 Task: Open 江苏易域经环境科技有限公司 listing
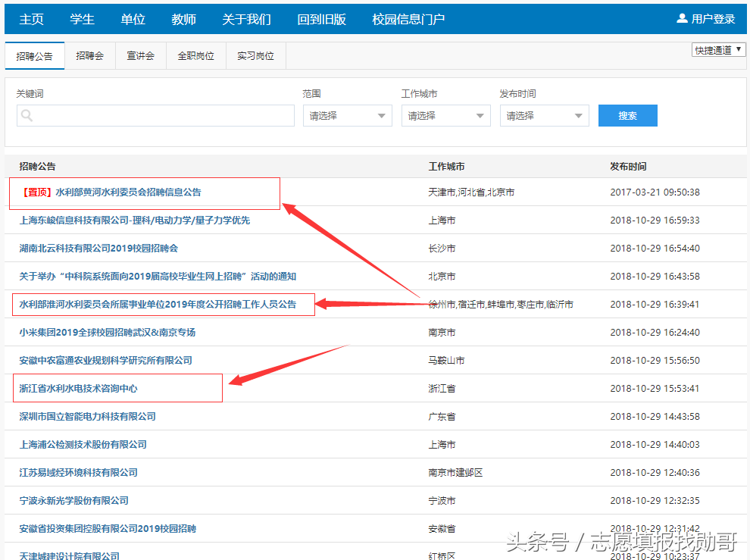(x=79, y=472)
